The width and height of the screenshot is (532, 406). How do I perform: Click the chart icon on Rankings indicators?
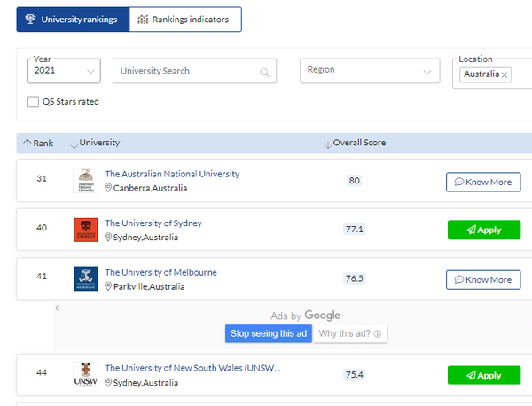coord(143,20)
